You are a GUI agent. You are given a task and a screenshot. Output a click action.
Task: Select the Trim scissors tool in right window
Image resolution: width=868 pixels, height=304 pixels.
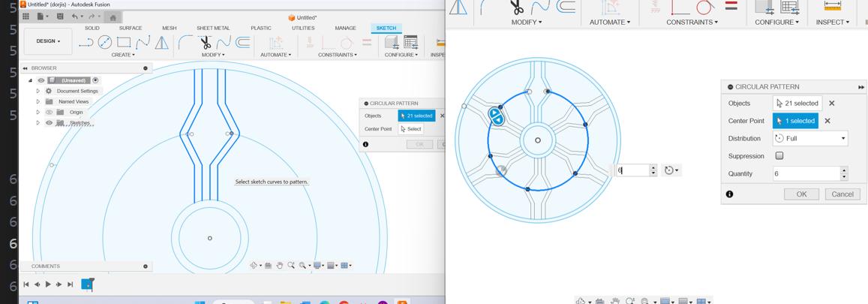coord(516,8)
